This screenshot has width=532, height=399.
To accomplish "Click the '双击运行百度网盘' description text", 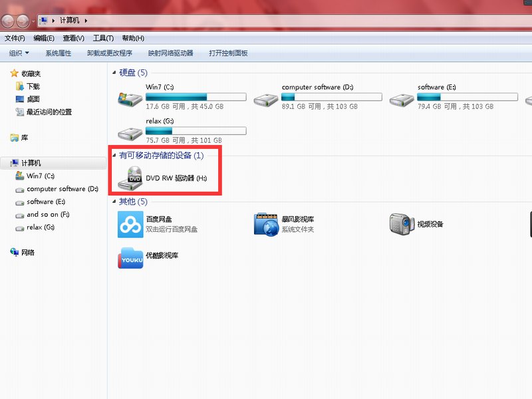I will [172, 229].
